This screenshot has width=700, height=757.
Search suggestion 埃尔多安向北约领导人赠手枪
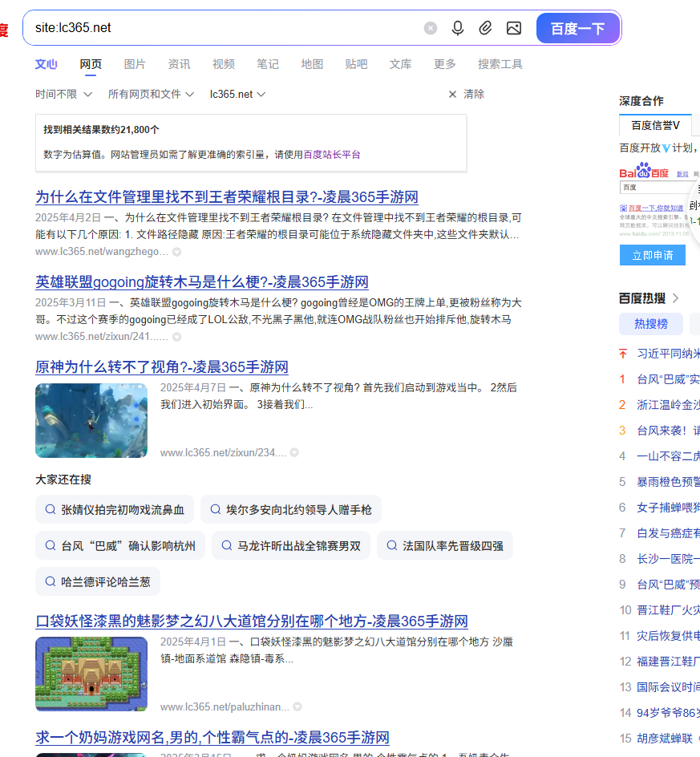[290, 510]
